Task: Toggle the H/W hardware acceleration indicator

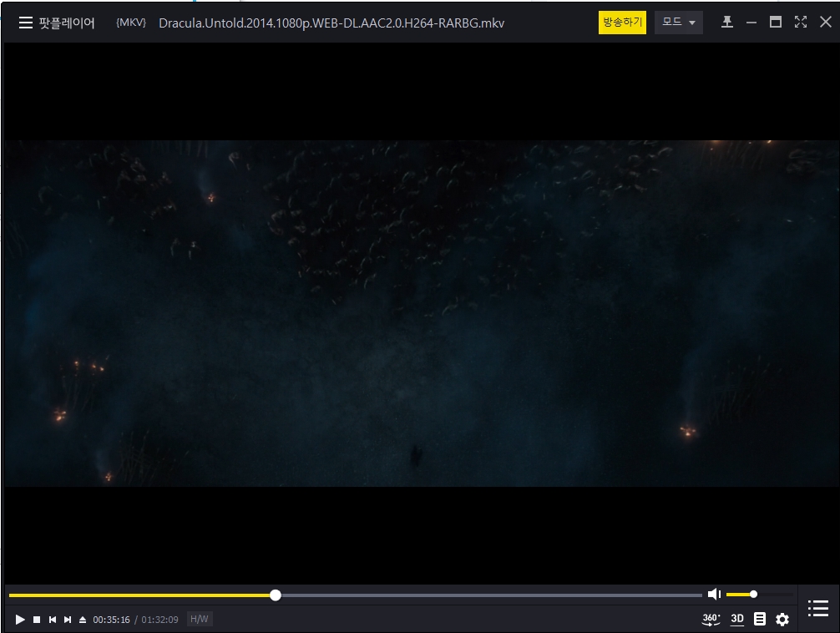Action: click(x=200, y=619)
